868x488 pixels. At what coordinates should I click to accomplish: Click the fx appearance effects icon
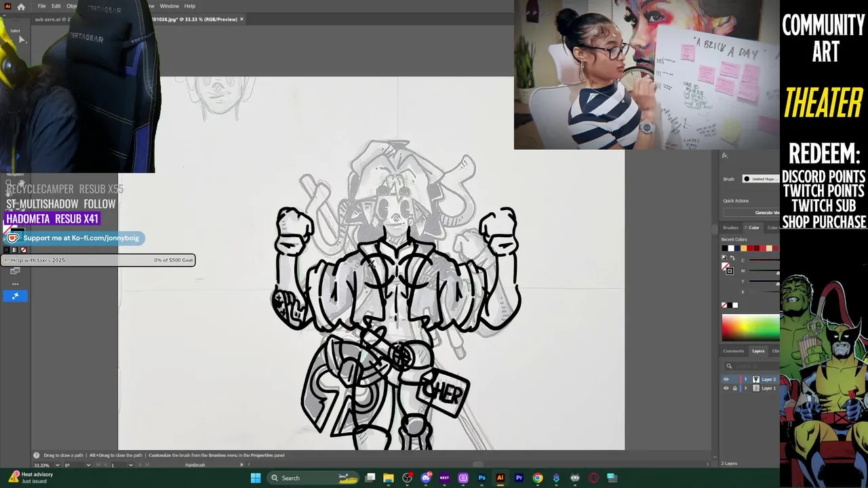click(x=725, y=156)
